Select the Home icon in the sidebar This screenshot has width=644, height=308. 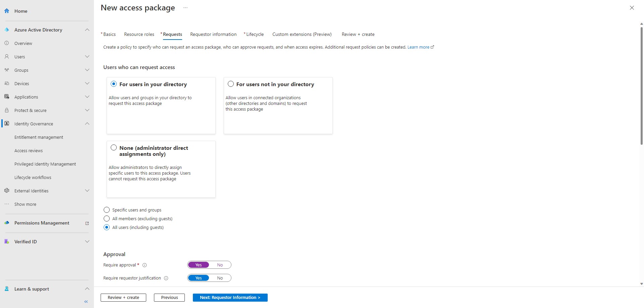pos(7,11)
